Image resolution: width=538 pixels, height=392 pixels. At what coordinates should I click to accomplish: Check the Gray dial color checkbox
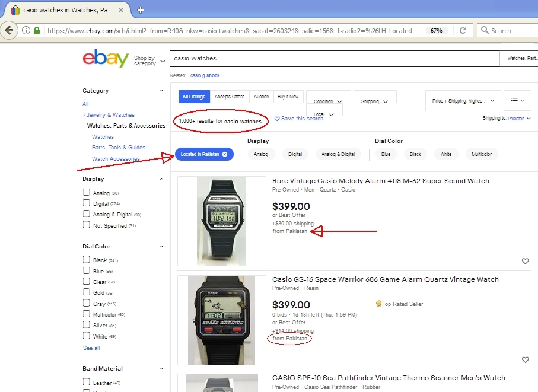(x=87, y=303)
